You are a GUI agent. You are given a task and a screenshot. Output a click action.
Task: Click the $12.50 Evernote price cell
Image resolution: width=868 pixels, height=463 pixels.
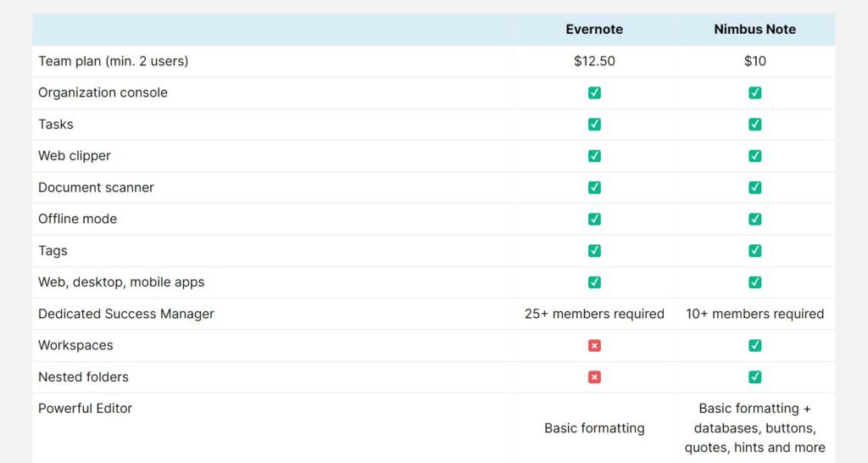click(594, 61)
